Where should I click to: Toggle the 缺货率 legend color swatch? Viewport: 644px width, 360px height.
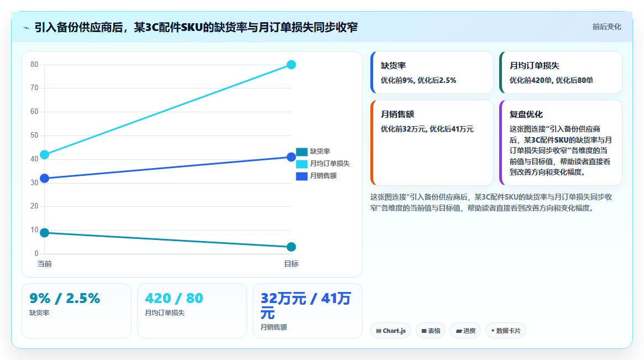(x=301, y=152)
